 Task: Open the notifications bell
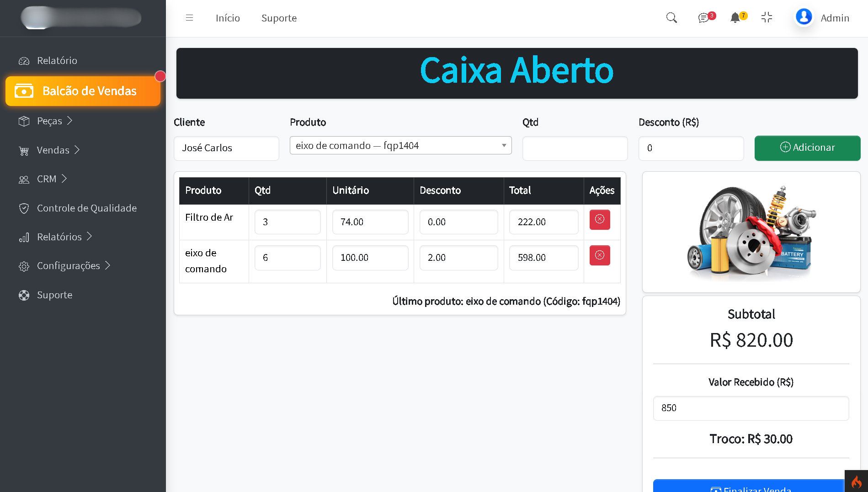point(735,18)
